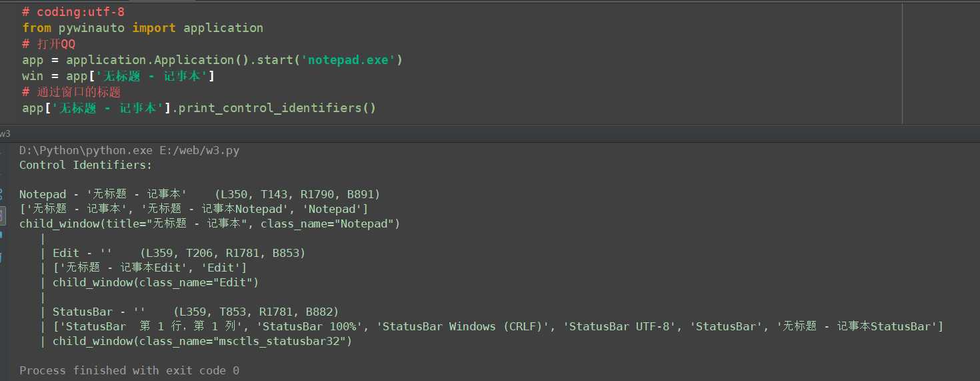Click the scroll-to-end icon in console gutter
The image size is (980, 381).
tap(2, 215)
